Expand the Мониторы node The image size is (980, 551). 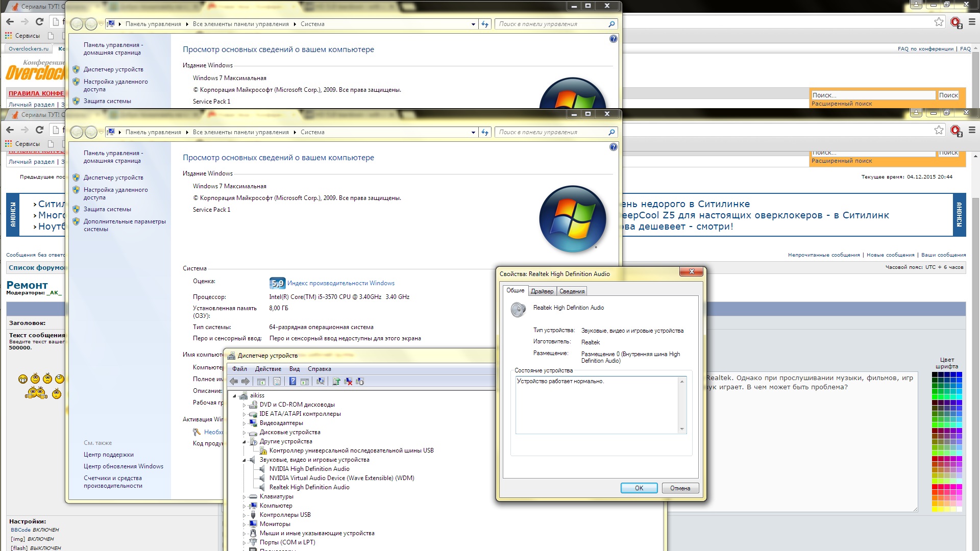(x=244, y=524)
